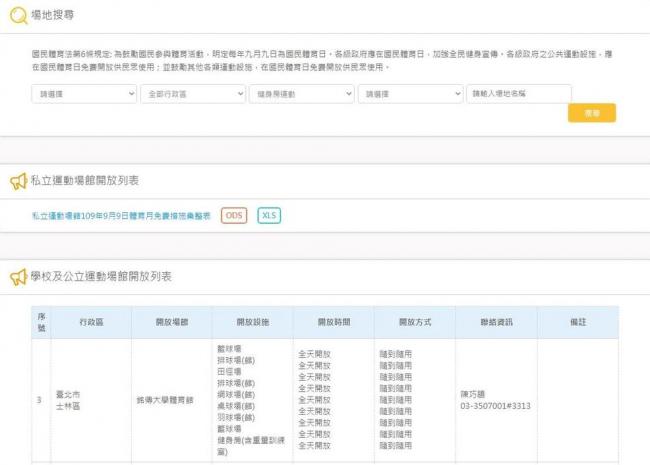The height and width of the screenshot is (465, 650).
Task: Click the 行政區 column header
Action: (91, 322)
